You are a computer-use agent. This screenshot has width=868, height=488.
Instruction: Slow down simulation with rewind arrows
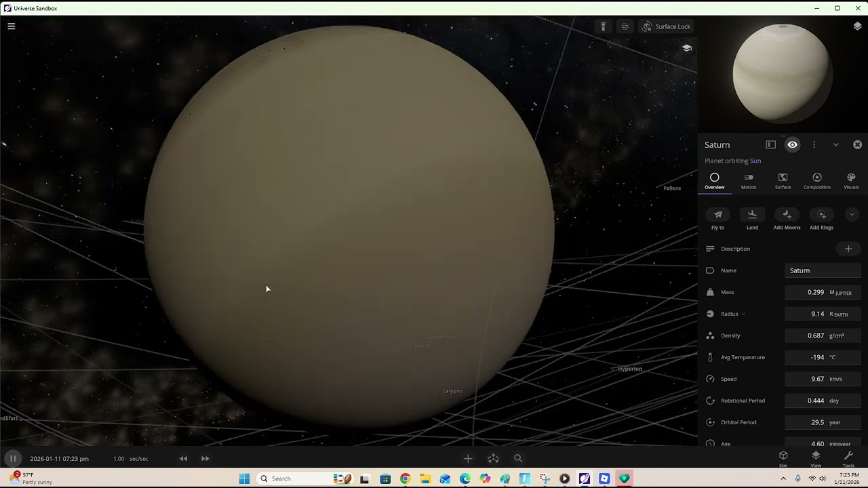coord(183,459)
